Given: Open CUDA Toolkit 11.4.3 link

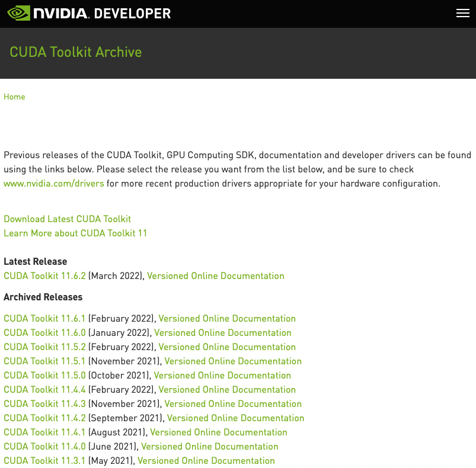Looking at the screenshot, I should [44, 404].
